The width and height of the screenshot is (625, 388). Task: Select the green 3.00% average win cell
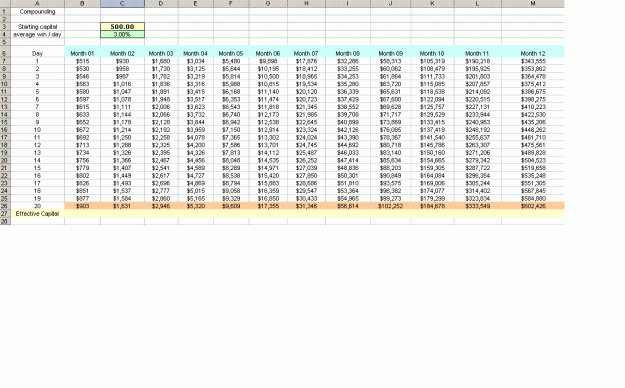[x=122, y=34]
